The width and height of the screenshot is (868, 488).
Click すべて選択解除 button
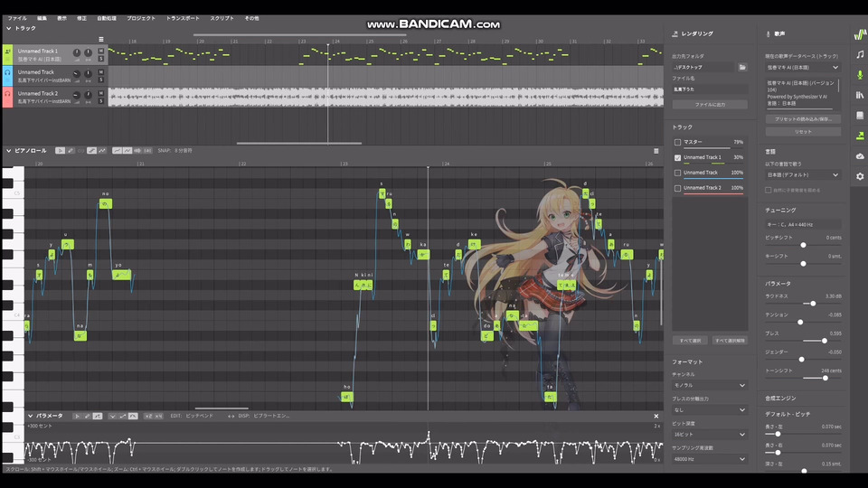click(730, 341)
